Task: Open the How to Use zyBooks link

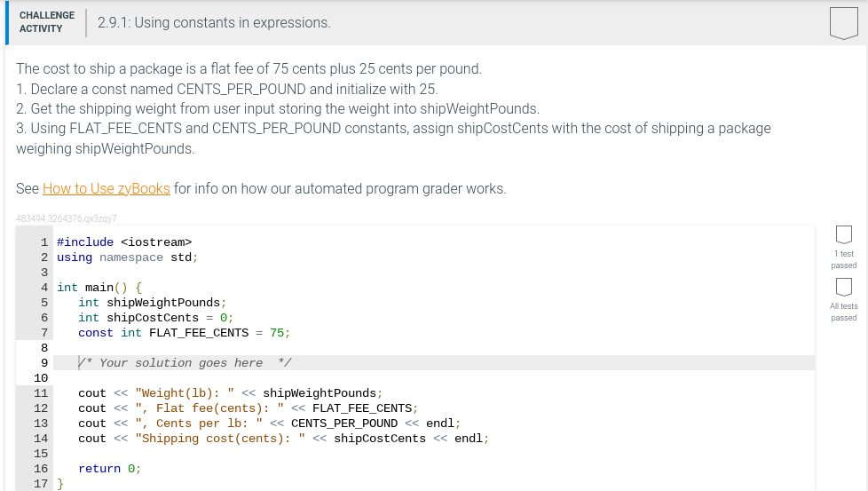Action: pyautogui.click(x=107, y=189)
